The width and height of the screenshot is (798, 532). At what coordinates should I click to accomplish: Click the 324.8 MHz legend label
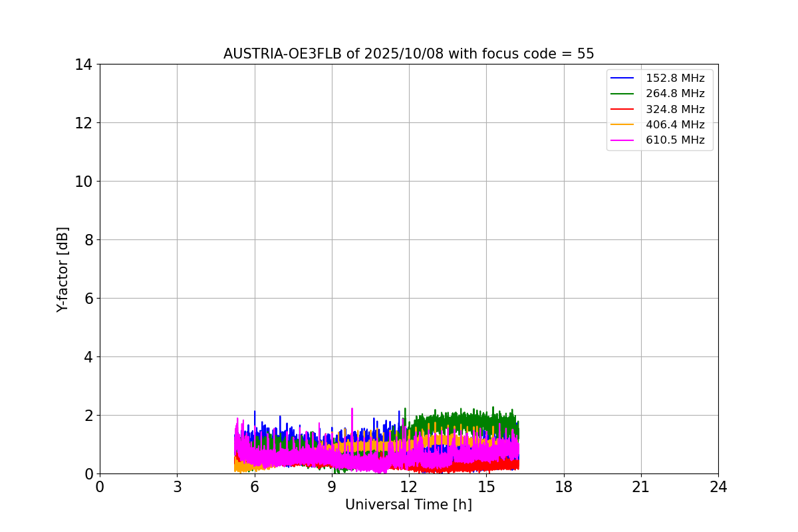tap(675, 109)
